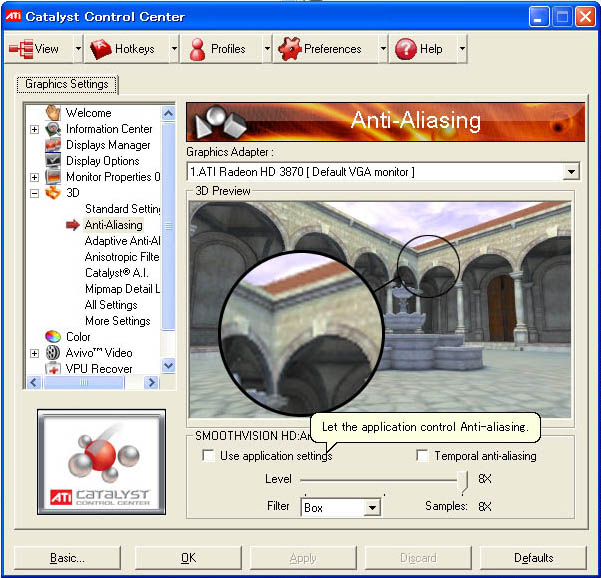Select All Settings in the tree

point(111,305)
